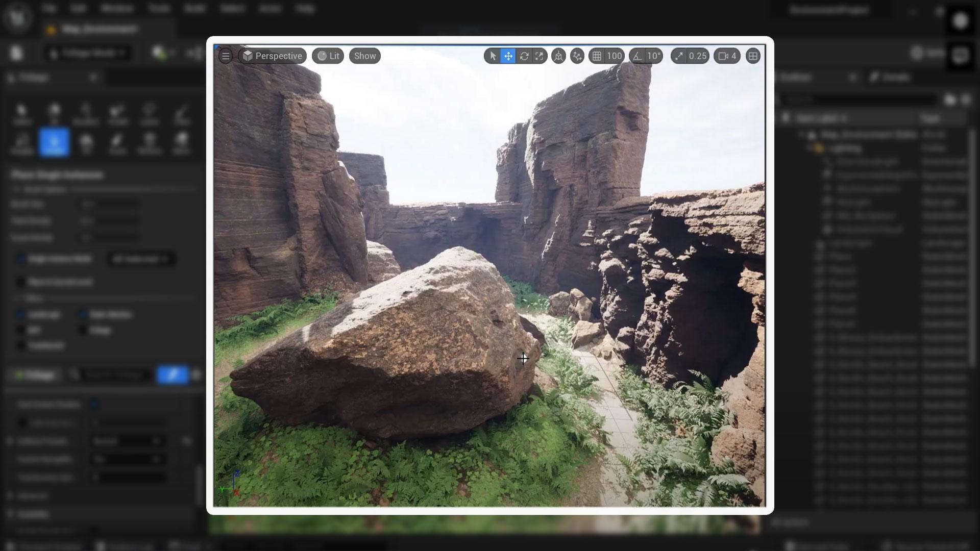Activate the Rotate transform tool
The width and height of the screenshot is (980, 551).
click(524, 56)
